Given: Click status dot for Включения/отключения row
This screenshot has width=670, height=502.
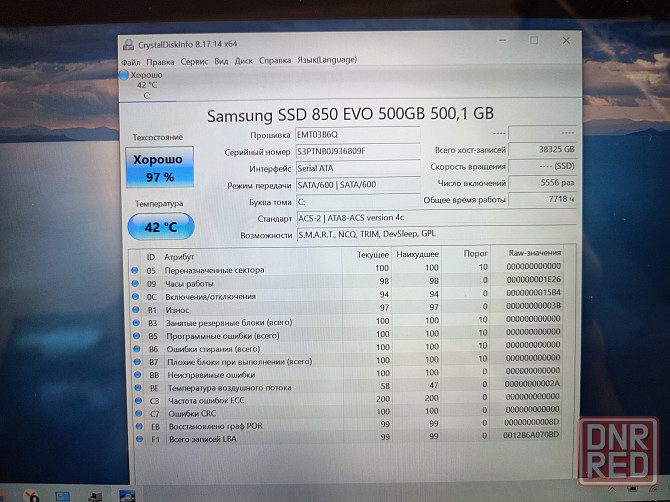Looking at the screenshot, I should 135,296.
